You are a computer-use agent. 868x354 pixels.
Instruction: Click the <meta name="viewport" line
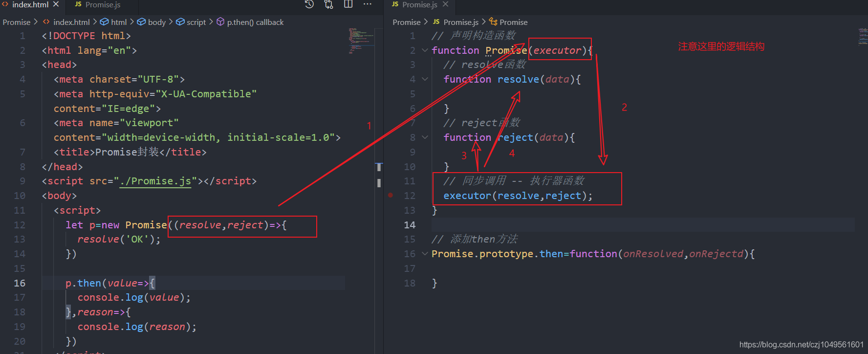point(116,123)
